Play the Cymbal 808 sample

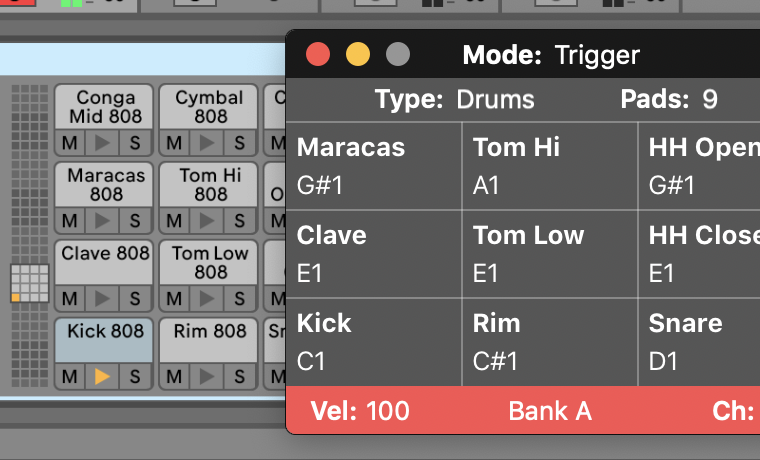click(207, 143)
